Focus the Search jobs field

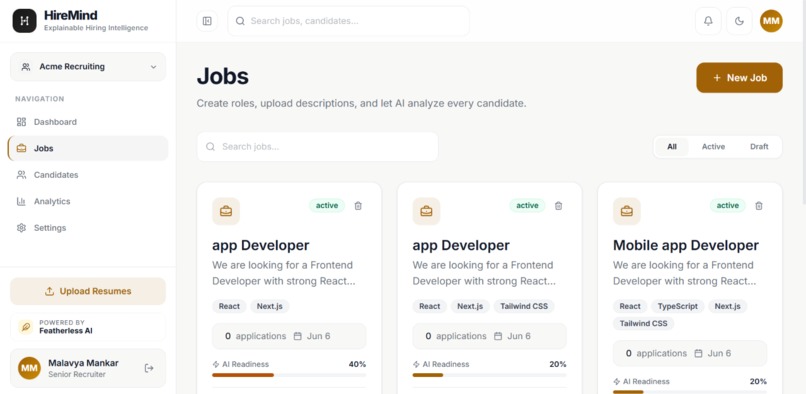tap(318, 147)
